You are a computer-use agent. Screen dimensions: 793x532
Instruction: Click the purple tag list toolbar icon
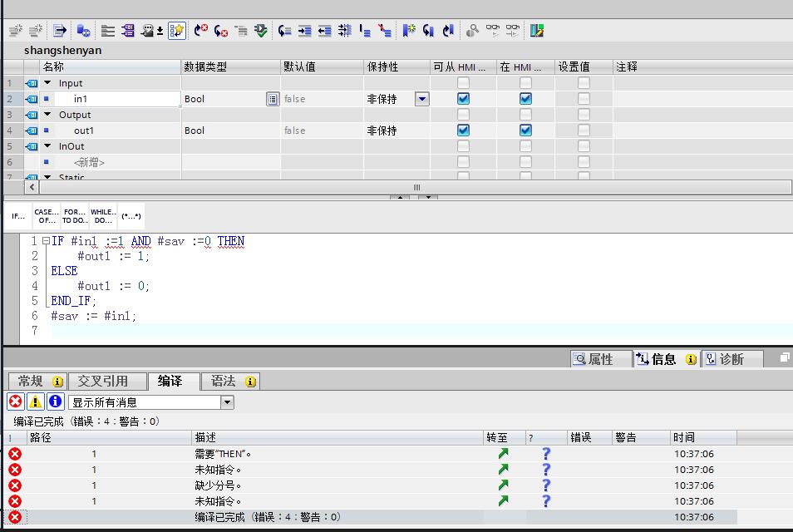coord(128,31)
